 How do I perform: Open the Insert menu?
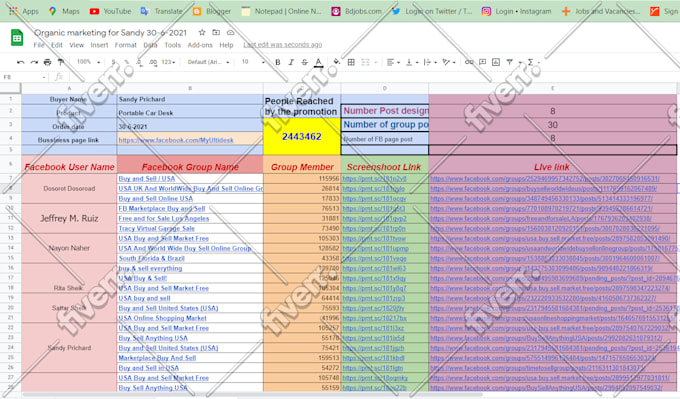(x=99, y=45)
